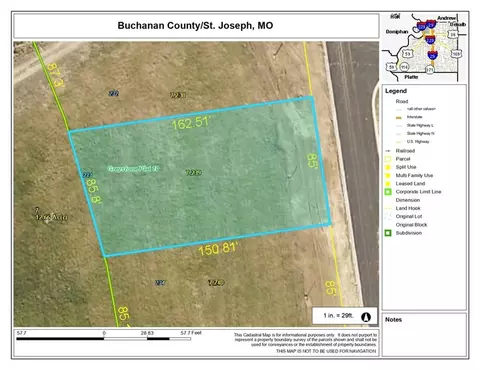Click 'THIS MAP IS NOT TO BE USED FOR NAVIGATION'
The height and width of the screenshot is (370, 480).
pos(326,351)
